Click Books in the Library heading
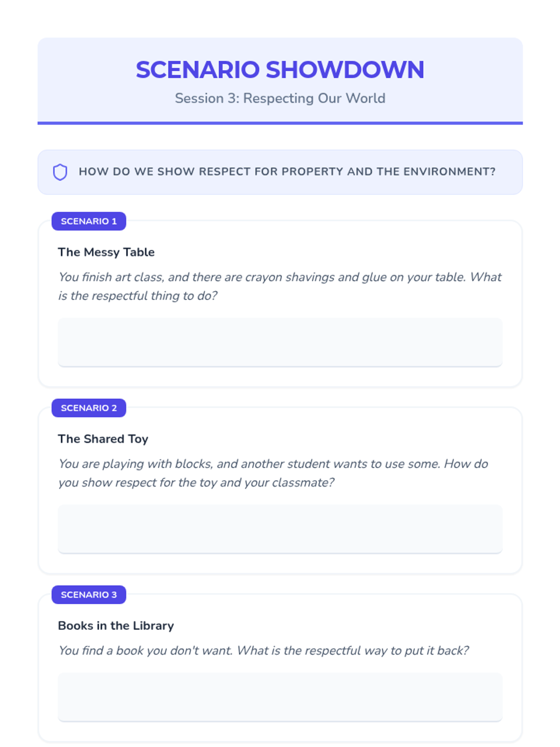The height and width of the screenshot is (747, 560). coord(116,626)
